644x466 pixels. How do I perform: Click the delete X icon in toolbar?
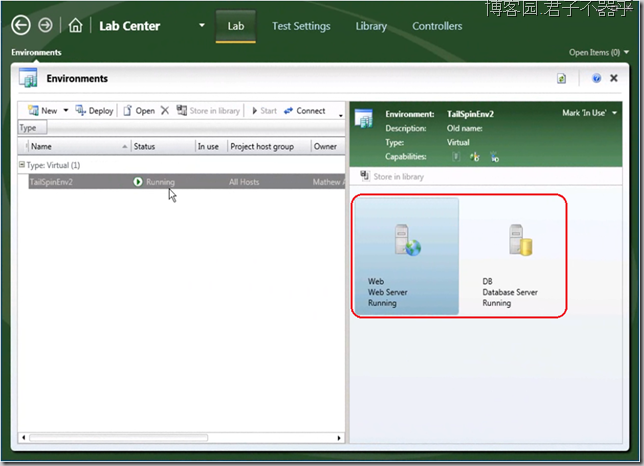point(165,110)
